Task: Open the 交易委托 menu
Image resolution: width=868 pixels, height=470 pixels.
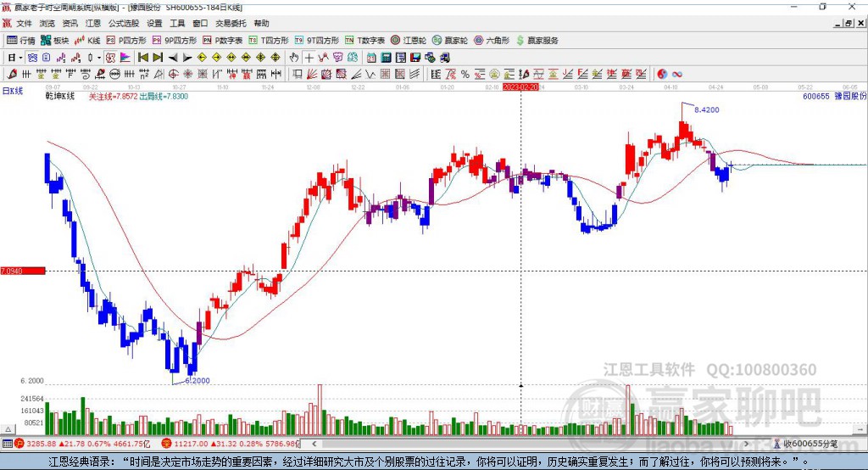Action: [x=231, y=23]
